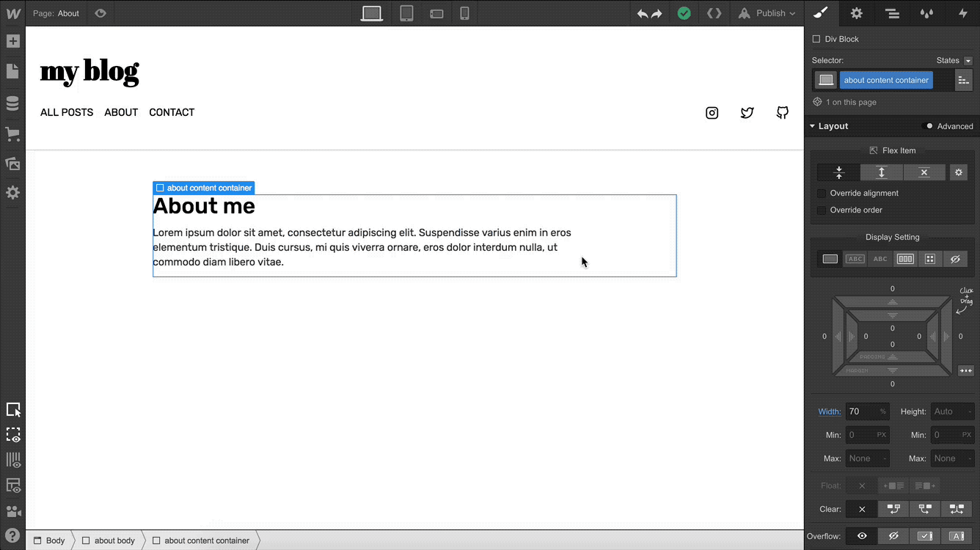Open the Width unit percent dropdown

coord(882,411)
